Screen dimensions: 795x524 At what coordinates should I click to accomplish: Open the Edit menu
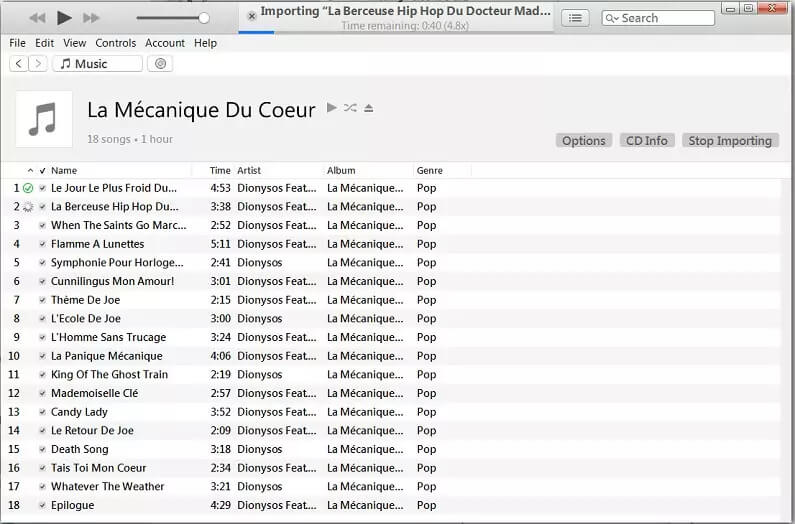coord(44,43)
